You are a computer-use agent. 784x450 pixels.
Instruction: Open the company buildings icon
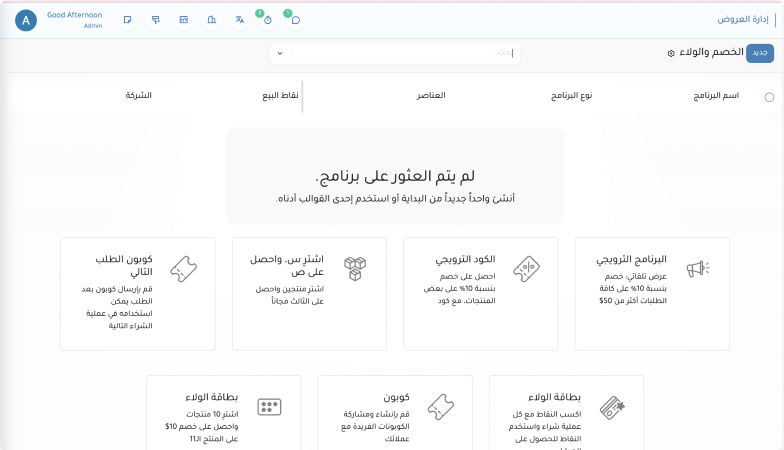click(x=211, y=20)
